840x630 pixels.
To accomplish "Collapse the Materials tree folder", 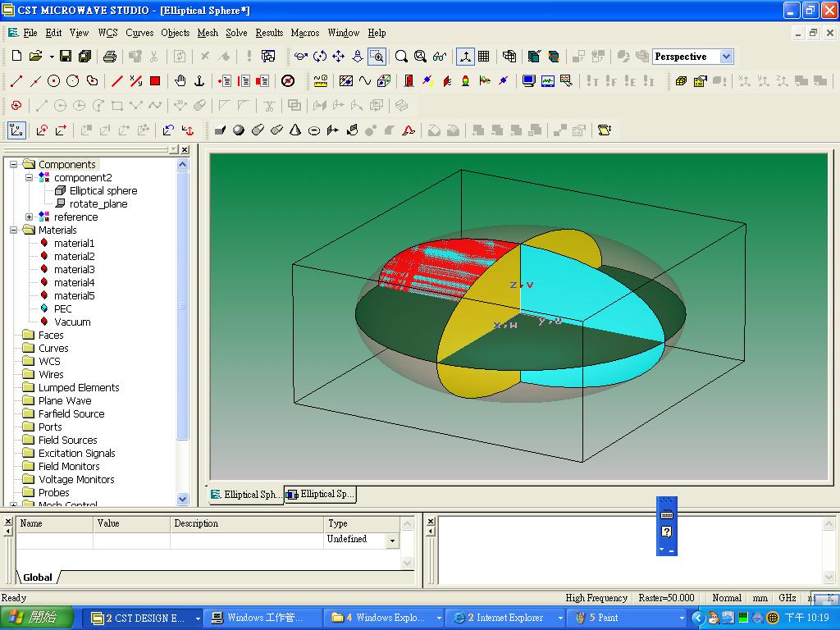I will pyautogui.click(x=14, y=230).
